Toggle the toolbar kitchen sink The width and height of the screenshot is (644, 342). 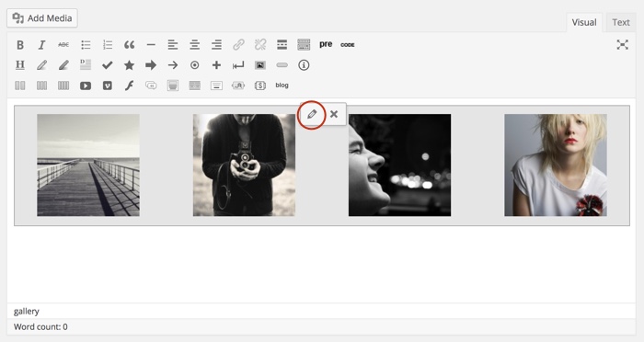[304, 45]
